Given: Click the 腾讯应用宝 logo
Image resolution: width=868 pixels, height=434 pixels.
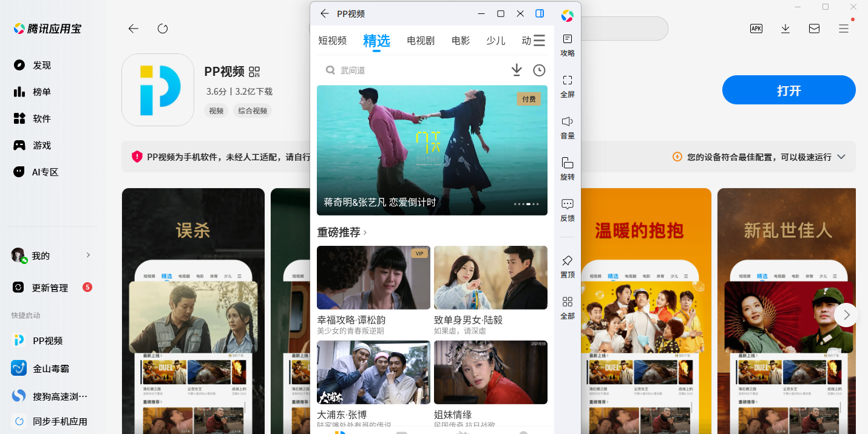Looking at the screenshot, I should [47, 29].
